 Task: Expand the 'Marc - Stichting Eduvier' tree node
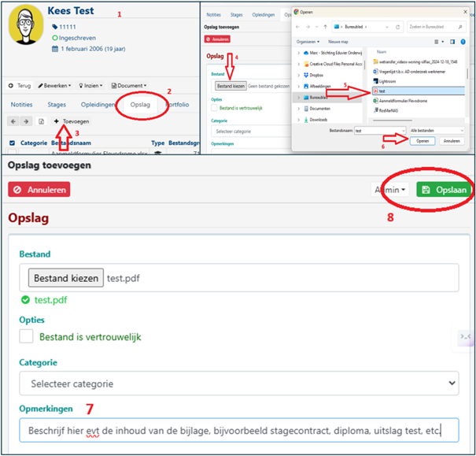[x=299, y=53]
